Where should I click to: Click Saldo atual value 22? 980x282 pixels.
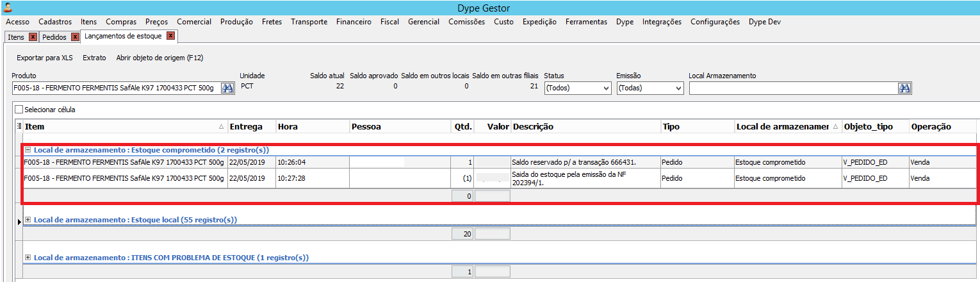(340, 86)
